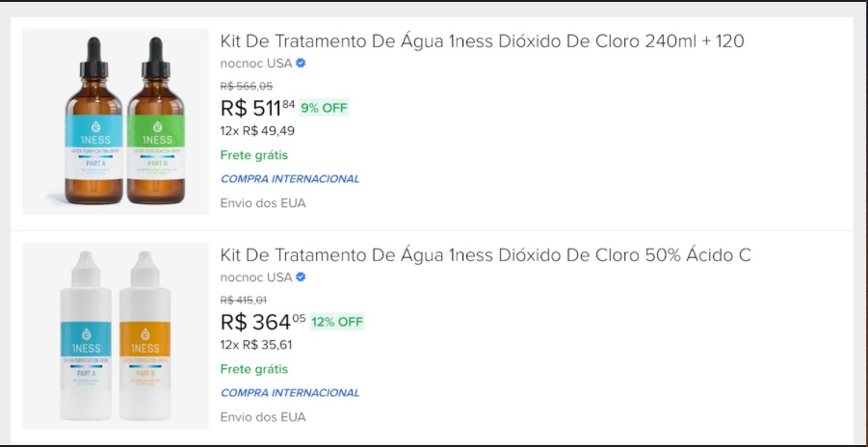868x447 pixels.
Task: Click 12x R$ 35,61 installment text
Action: pyautogui.click(x=256, y=345)
